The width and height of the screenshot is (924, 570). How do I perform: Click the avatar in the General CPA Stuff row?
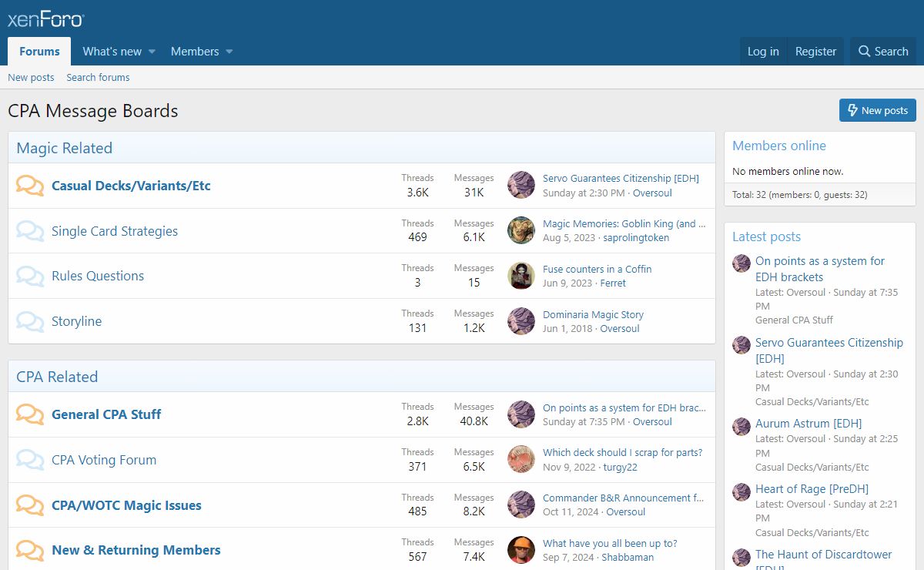pyautogui.click(x=521, y=414)
